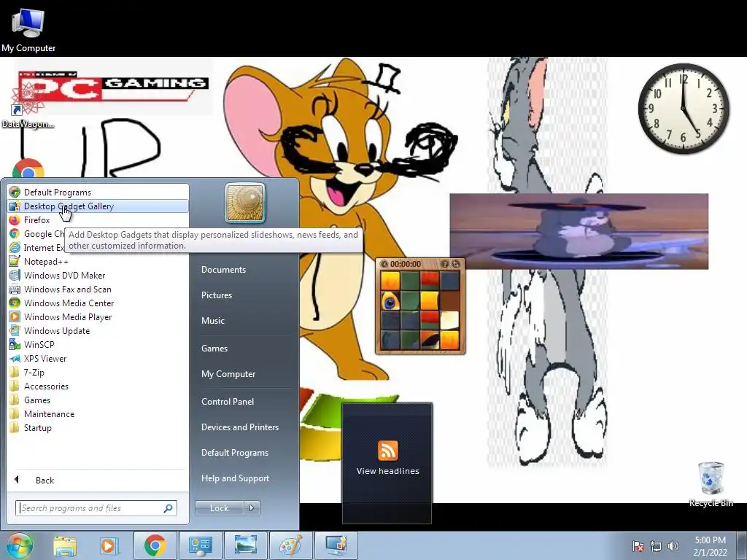
Task: Expand the Accessories folder
Action: click(x=98, y=386)
